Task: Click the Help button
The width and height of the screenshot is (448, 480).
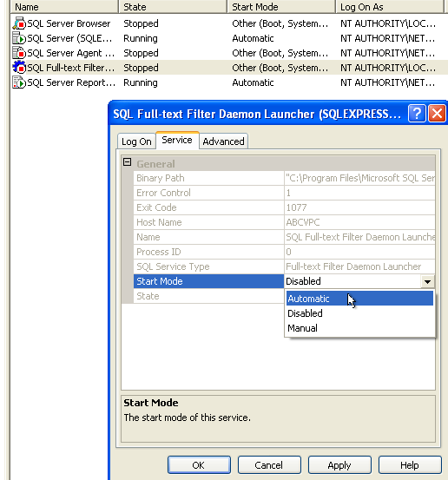Action: pos(410,465)
